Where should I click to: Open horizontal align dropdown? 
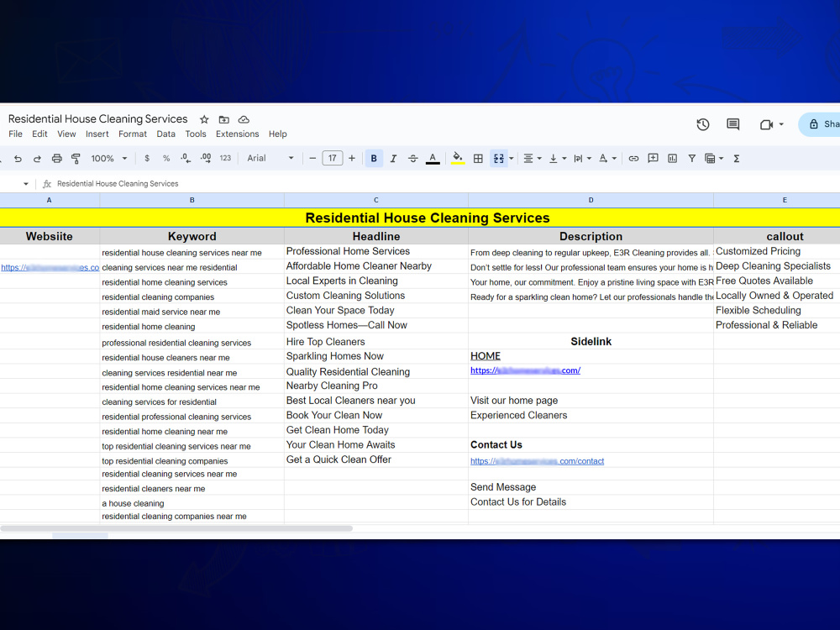click(x=532, y=159)
